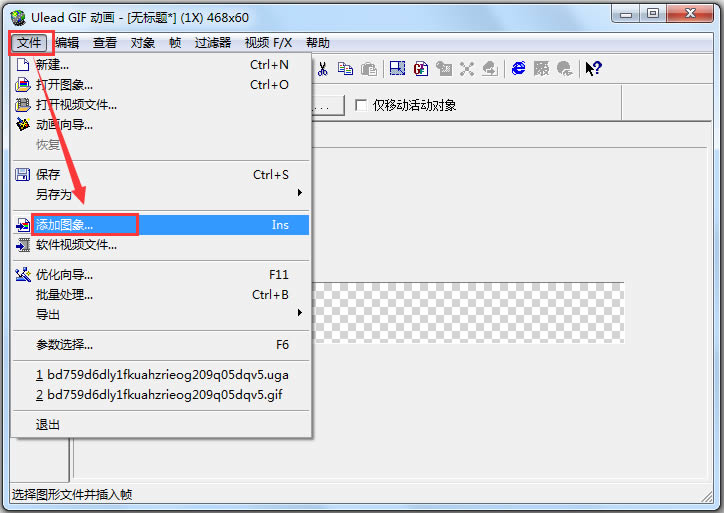The image size is (724, 513).
Task: Open the 编辑 menu
Action: [x=67, y=43]
